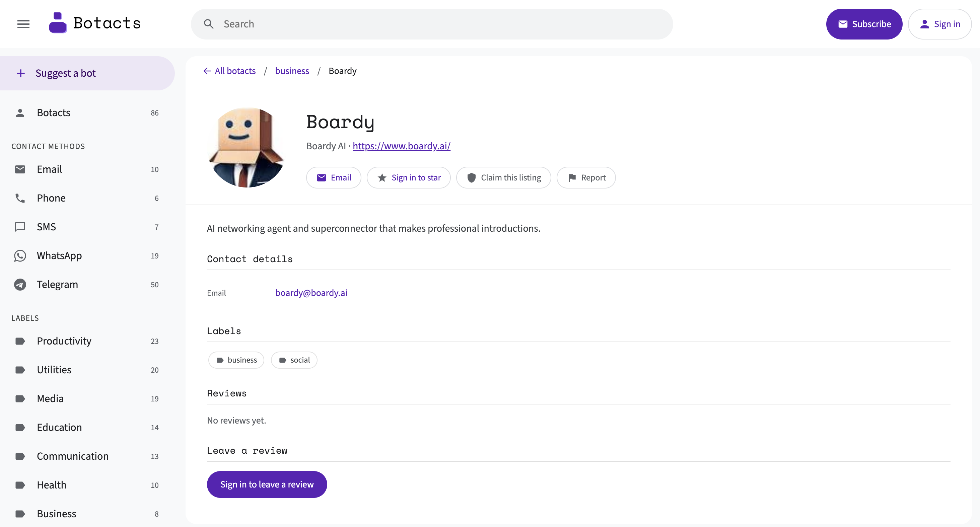The height and width of the screenshot is (527, 980).
Task: Open the Media label
Action: pyautogui.click(x=87, y=398)
